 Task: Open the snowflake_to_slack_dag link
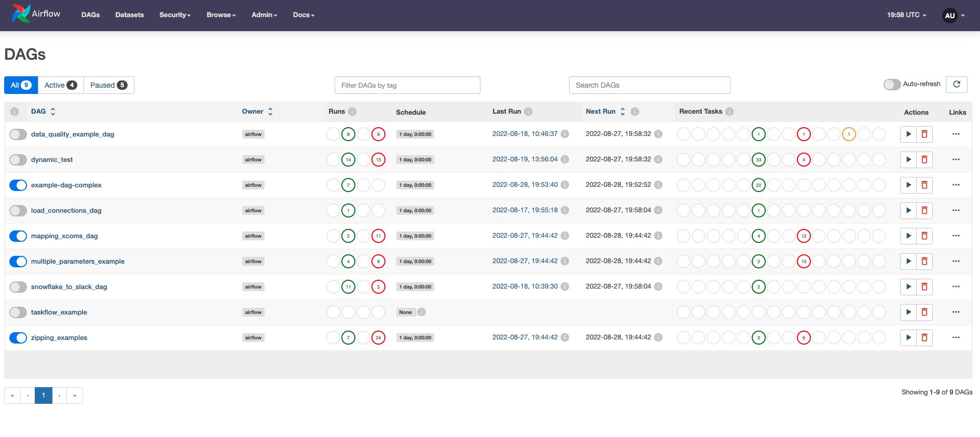pyautogui.click(x=69, y=287)
